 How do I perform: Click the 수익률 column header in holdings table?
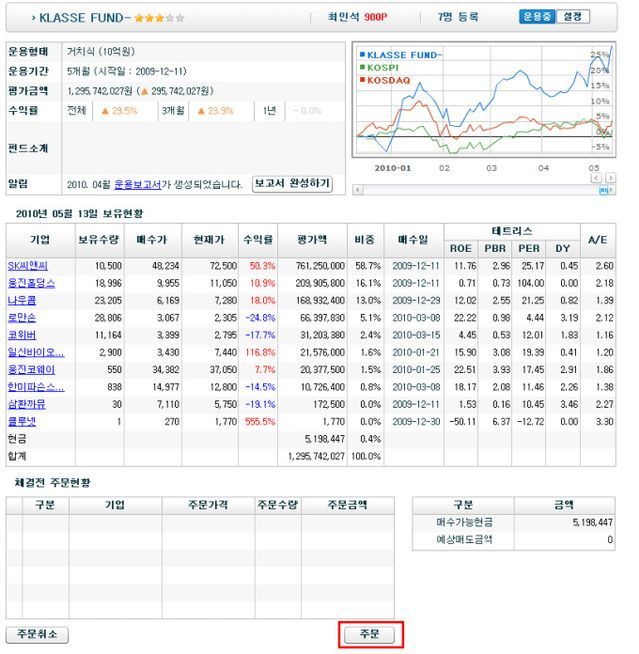click(258, 240)
